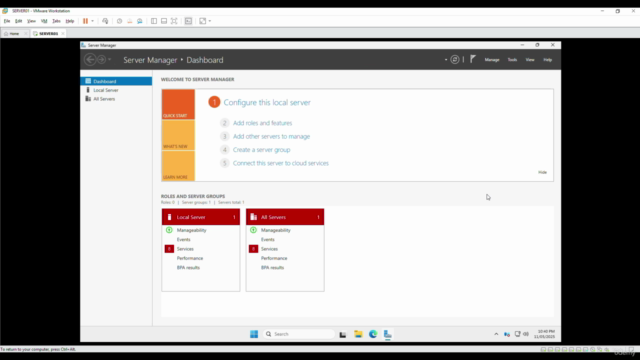
Task: Open the Local Server tile header
Action: (x=201, y=217)
